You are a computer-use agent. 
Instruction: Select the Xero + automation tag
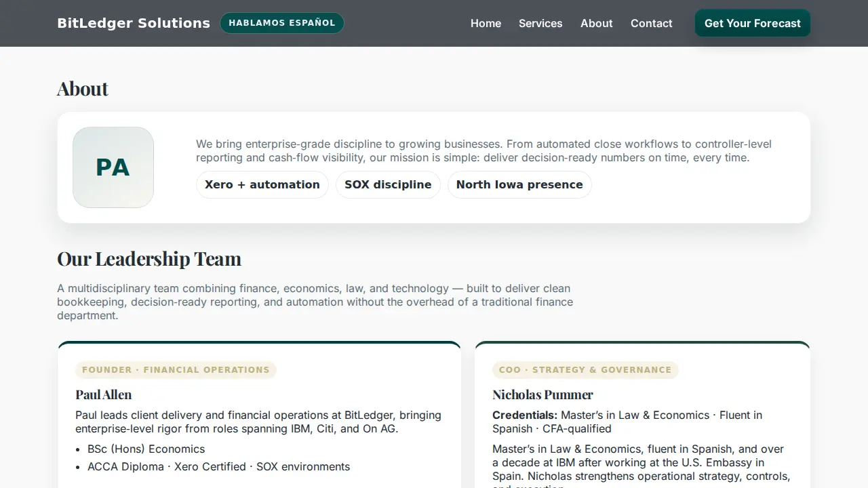262,184
